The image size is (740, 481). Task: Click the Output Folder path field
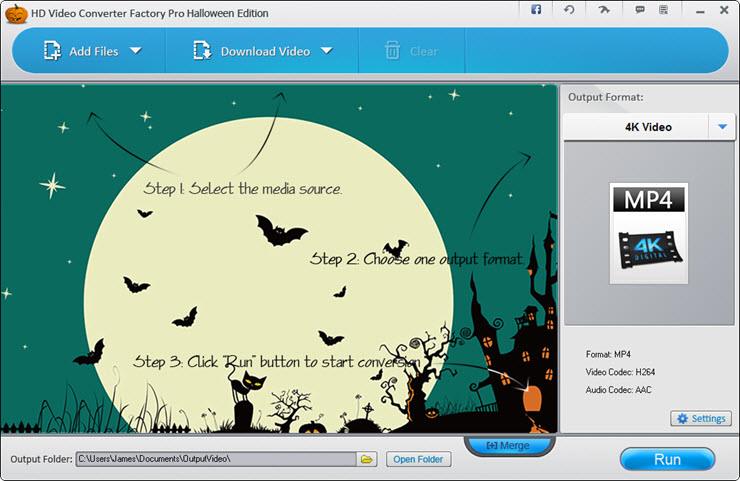(216, 459)
